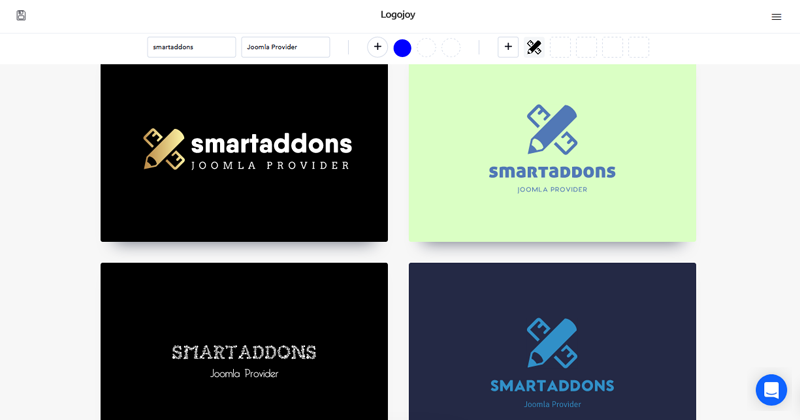The width and height of the screenshot is (800, 420).
Task: Select the light green background logo
Action: point(552,153)
